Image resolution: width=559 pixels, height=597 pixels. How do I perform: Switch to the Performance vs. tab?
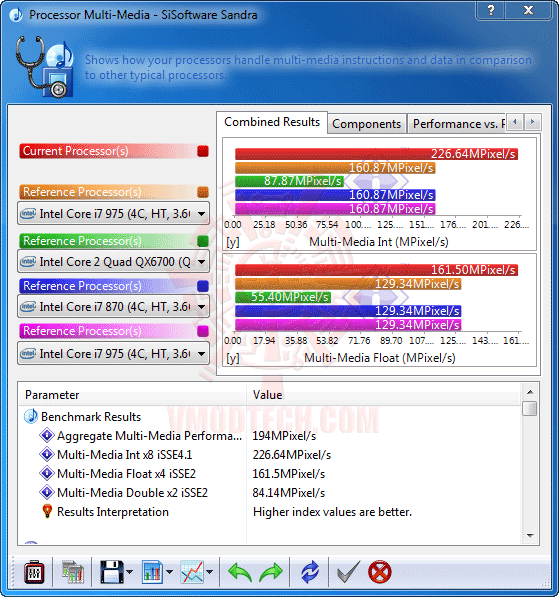pos(457,124)
